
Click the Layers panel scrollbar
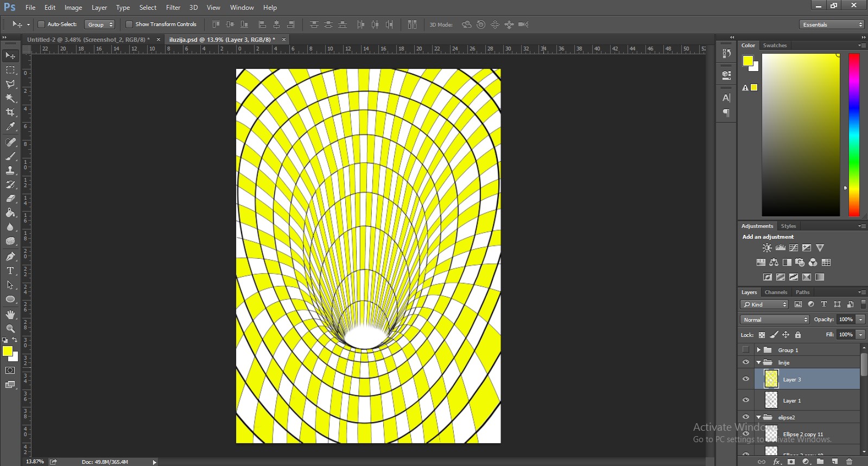(x=864, y=365)
